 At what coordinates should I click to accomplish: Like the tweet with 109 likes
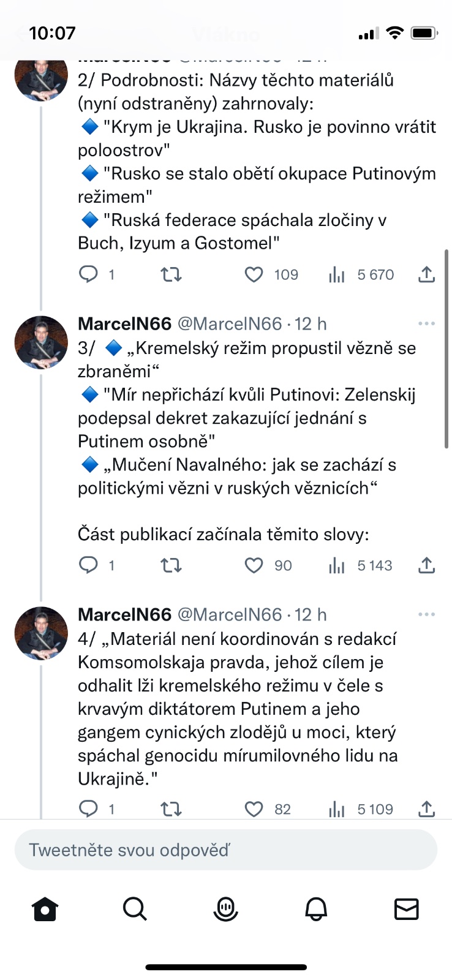click(x=254, y=274)
